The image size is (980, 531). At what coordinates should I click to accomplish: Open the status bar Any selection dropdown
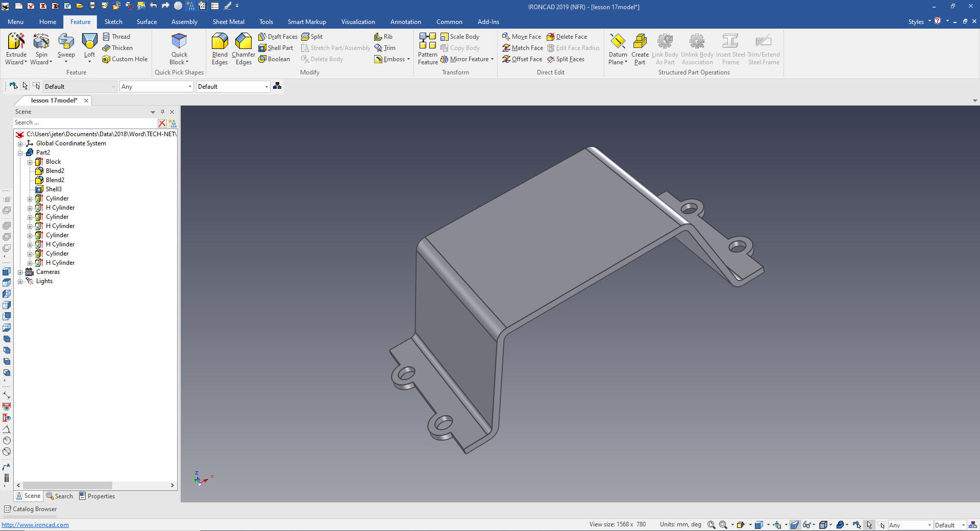910,525
